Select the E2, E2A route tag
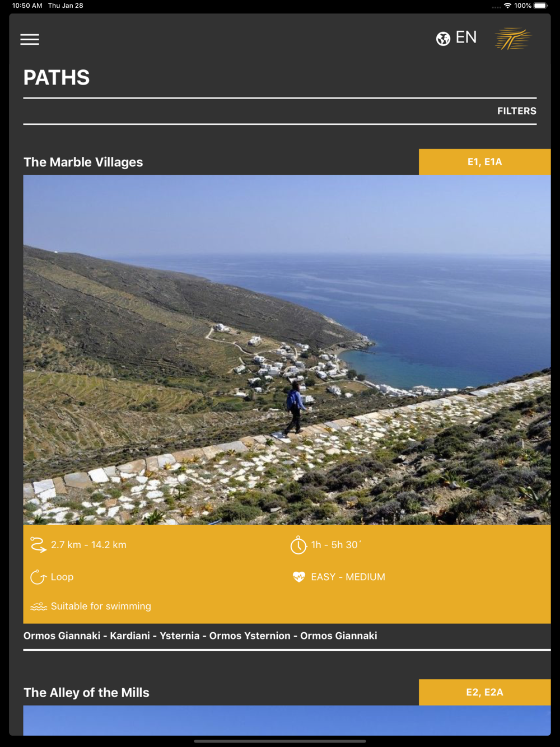The width and height of the screenshot is (560, 747). [x=484, y=692]
